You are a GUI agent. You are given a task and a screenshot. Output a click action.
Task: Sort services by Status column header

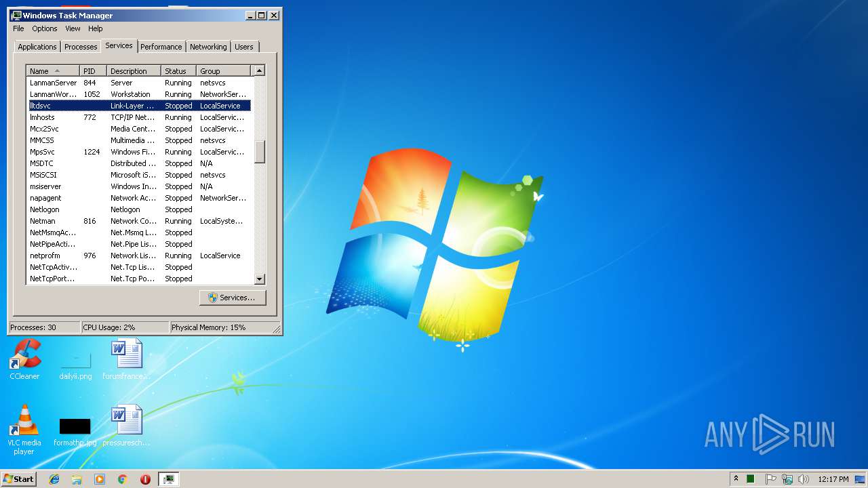(x=178, y=70)
